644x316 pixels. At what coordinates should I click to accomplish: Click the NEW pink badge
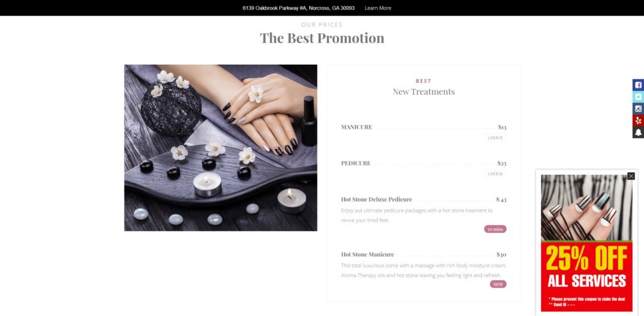[x=498, y=284]
